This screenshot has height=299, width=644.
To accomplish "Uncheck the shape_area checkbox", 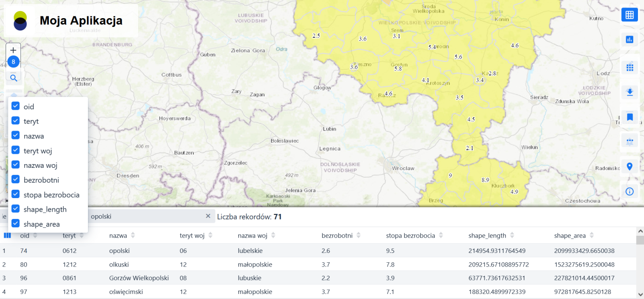I will pos(15,223).
